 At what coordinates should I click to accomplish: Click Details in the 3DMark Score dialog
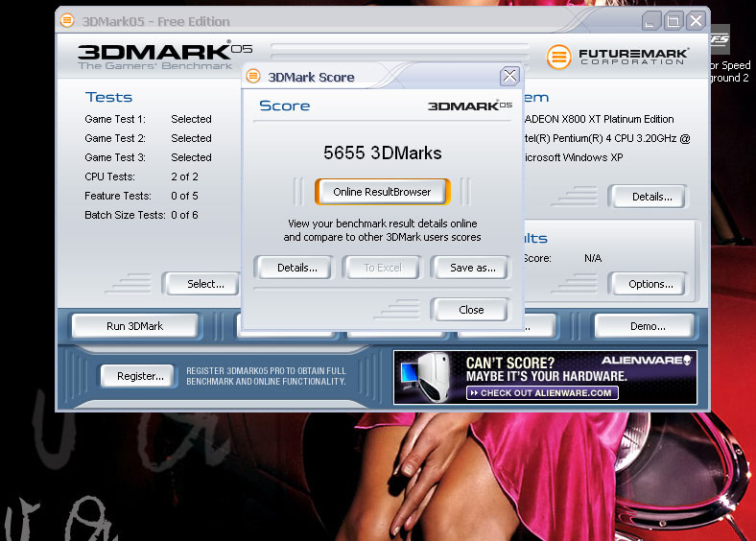tap(297, 268)
